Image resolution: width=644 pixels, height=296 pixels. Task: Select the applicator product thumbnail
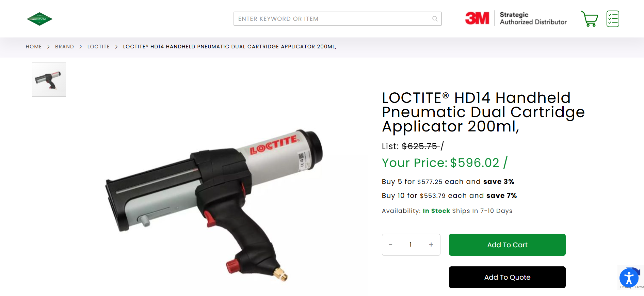(x=49, y=80)
